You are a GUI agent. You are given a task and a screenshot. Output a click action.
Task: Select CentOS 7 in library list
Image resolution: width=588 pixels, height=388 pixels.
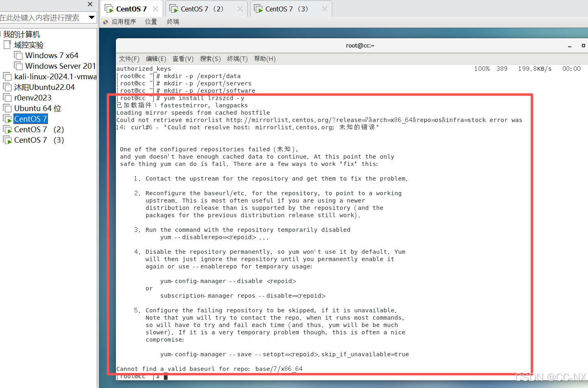pos(30,119)
